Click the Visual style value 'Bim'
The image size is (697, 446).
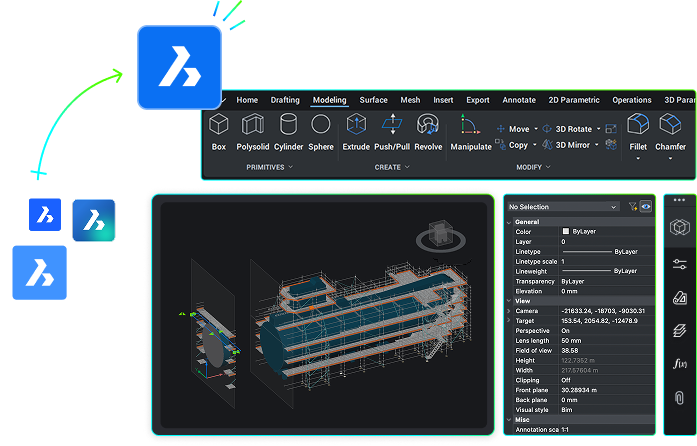pos(567,410)
